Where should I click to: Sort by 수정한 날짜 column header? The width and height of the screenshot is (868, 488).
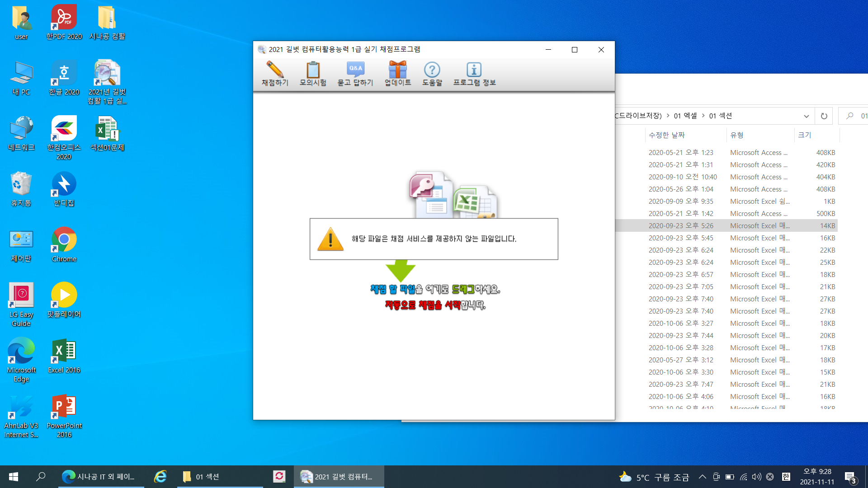click(667, 135)
